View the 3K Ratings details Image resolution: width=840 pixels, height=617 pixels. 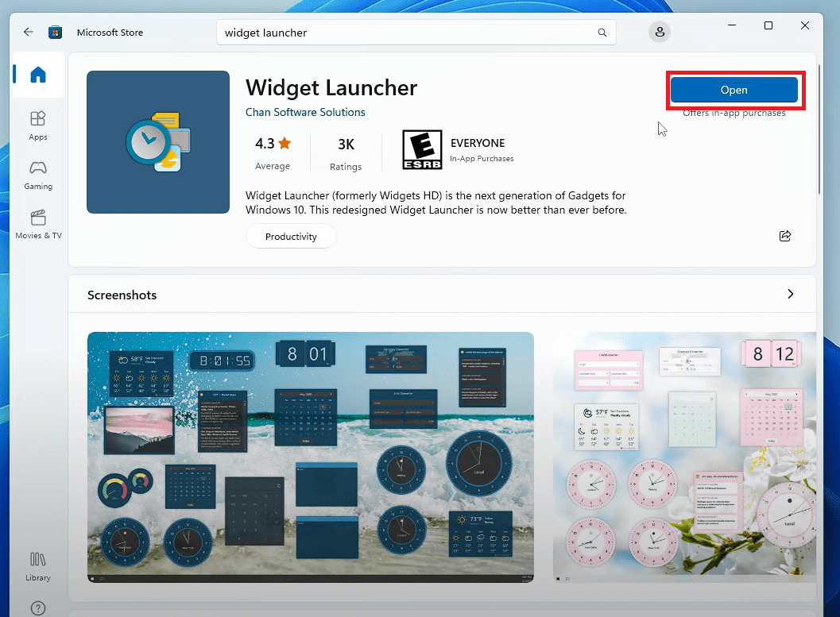click(346, 152)
